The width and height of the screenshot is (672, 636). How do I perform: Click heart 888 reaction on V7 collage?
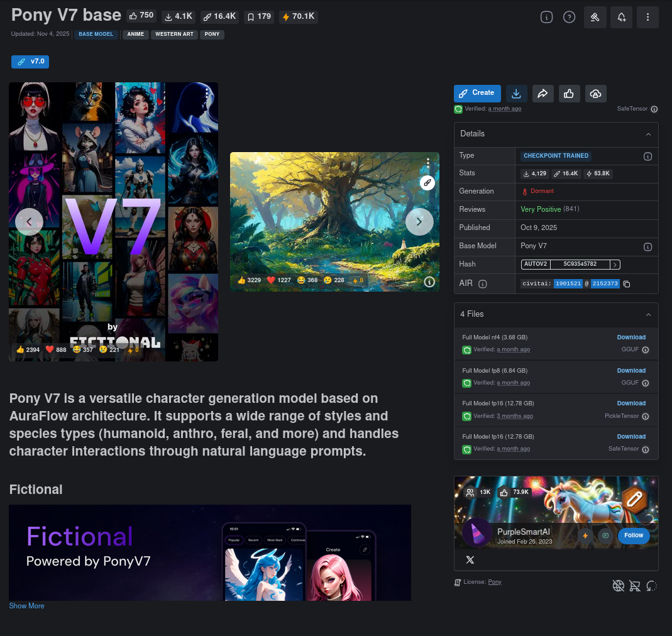(x=56, y=349)
